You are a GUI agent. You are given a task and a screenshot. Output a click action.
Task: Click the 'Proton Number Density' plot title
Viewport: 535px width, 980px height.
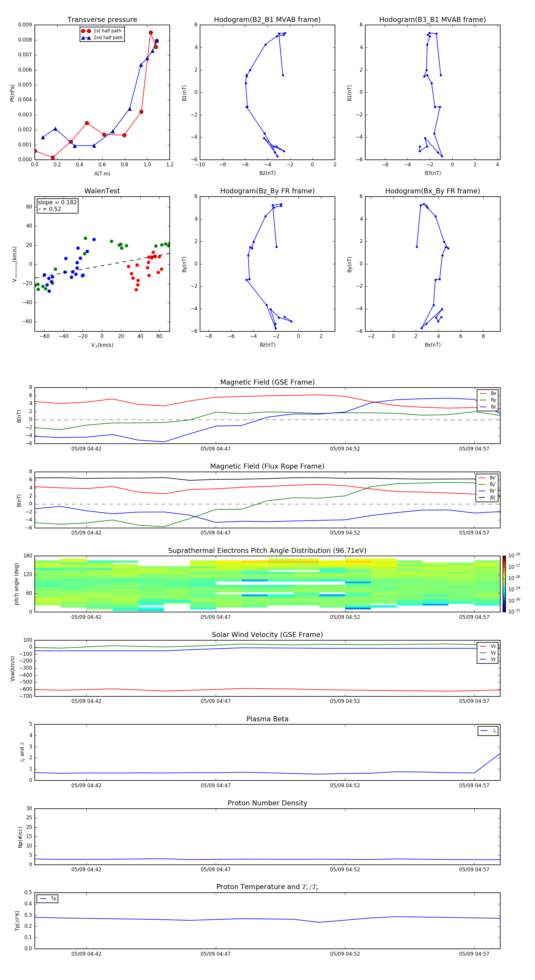click(267, 803)
